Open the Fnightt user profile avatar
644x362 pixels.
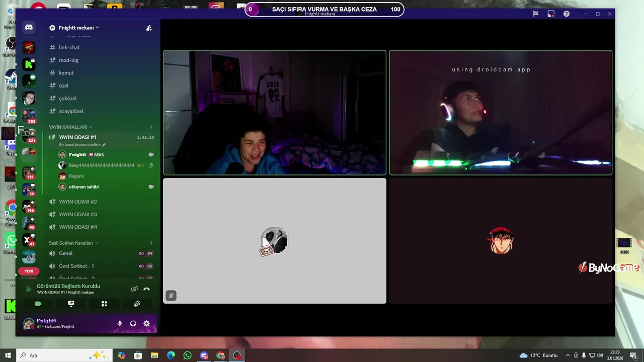29,323
